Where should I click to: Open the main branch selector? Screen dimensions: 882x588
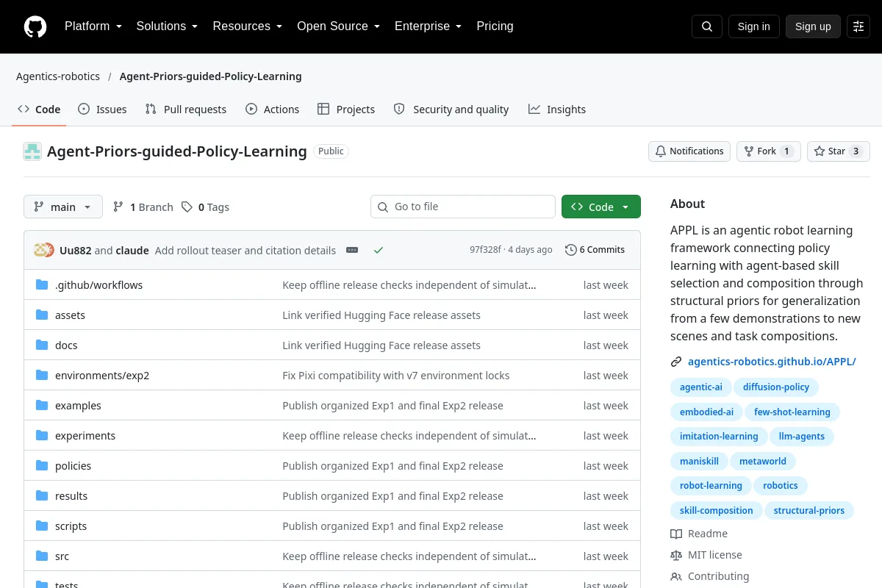coord(63,207)
